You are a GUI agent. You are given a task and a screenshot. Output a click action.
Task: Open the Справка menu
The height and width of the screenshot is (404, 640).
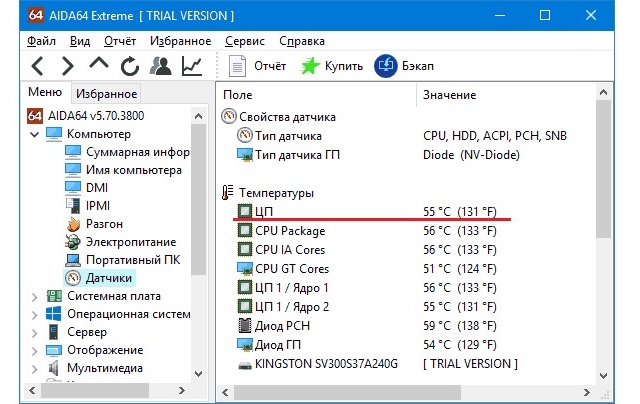[x=302, y=41]
